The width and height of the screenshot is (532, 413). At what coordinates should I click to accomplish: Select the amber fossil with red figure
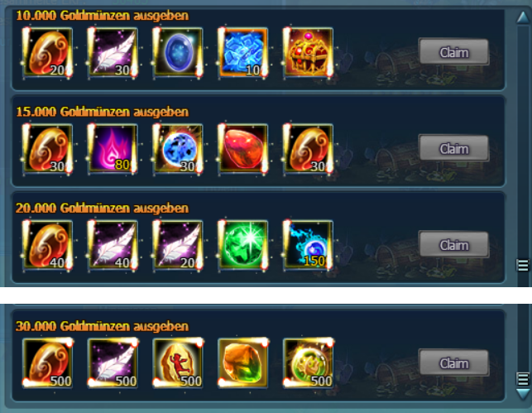[x=178, y=363]
